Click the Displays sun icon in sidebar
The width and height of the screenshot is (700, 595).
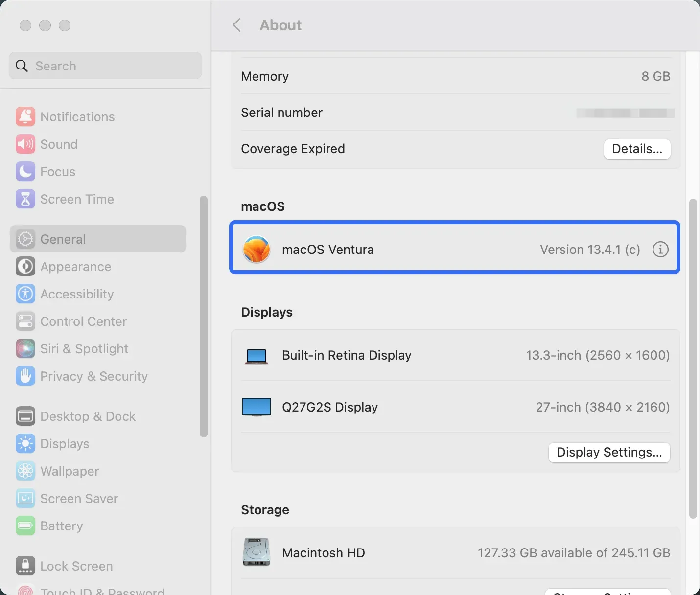25,444
